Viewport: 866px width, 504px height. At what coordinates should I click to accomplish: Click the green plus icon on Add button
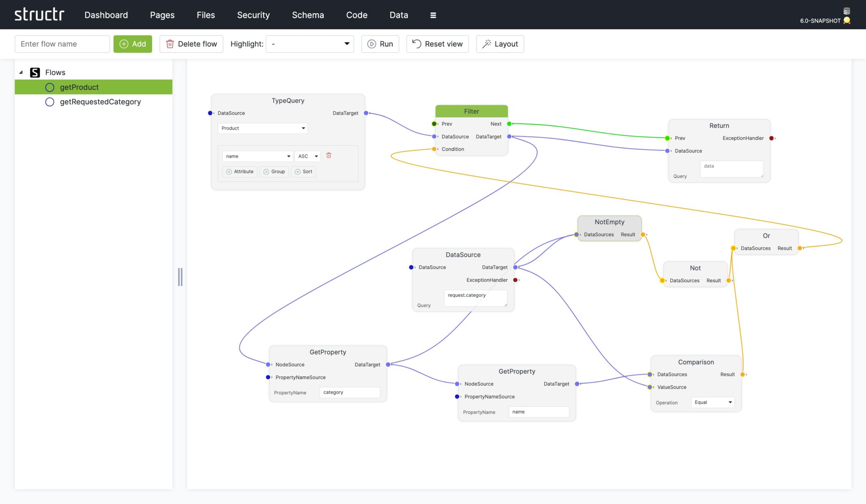pos(124,44)
